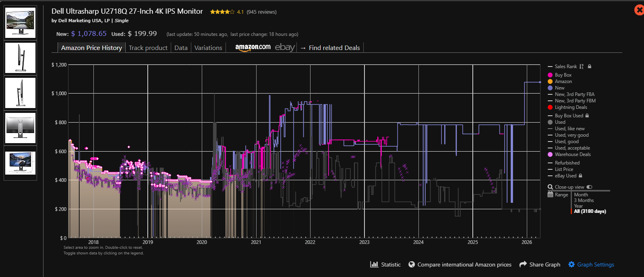The width and height of the screenshot is (644, 277).
Task: Select the first product thumbnail image
Action: click(x=21, y=23)
